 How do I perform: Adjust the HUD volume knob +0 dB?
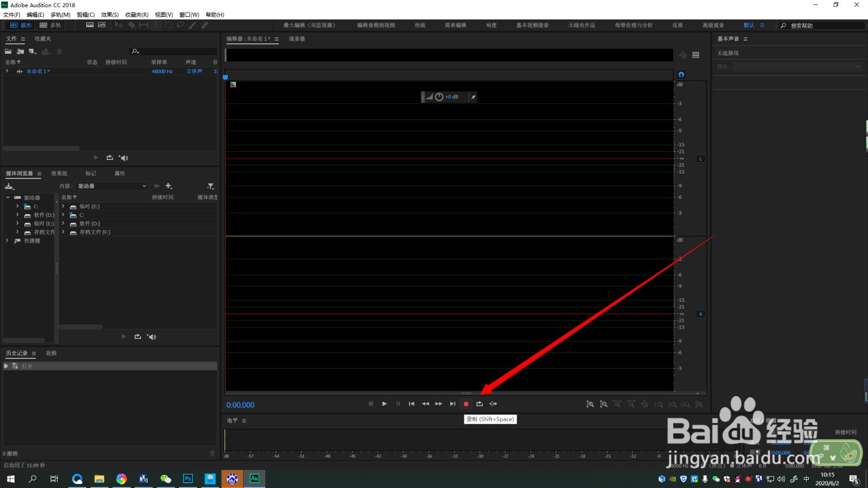(x=439, y=97)
